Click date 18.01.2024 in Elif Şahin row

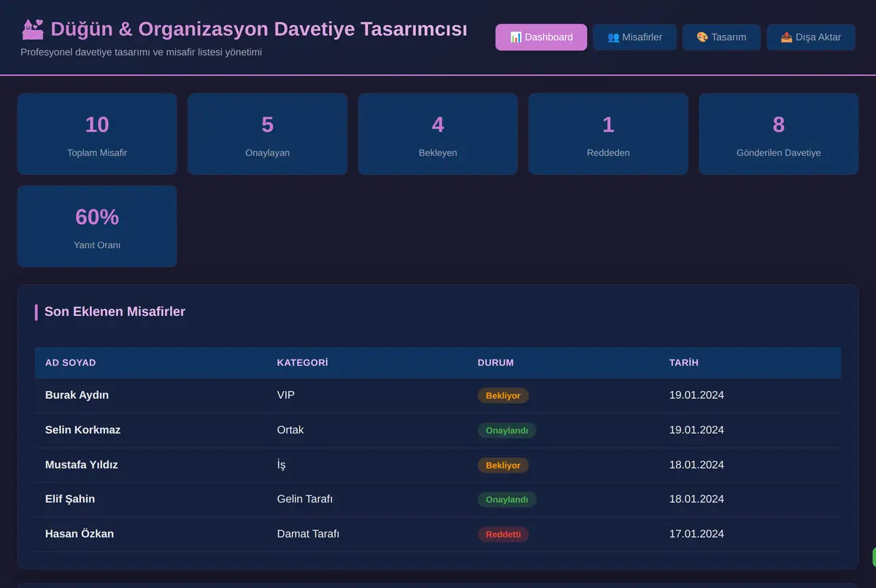[x=696, y=499]
